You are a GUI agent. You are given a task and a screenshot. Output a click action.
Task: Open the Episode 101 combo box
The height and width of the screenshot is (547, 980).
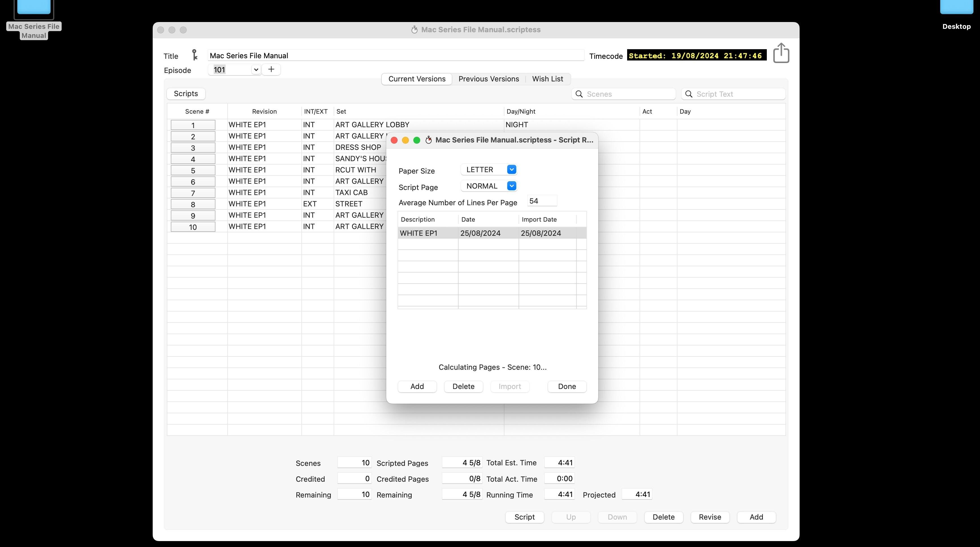[256, 70]
